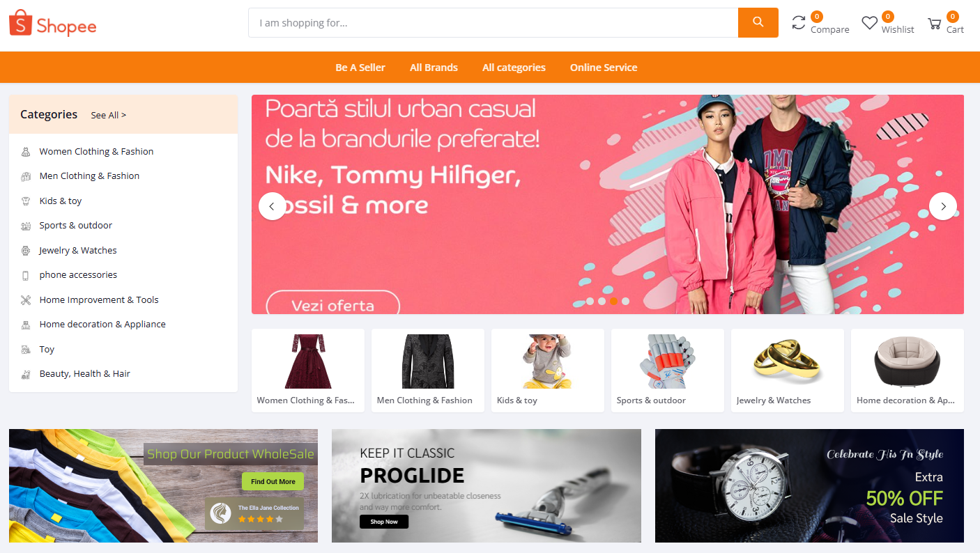Click the orange search magnifier button
This screenshot has height=553, width=980.
[x=758, y=22]
